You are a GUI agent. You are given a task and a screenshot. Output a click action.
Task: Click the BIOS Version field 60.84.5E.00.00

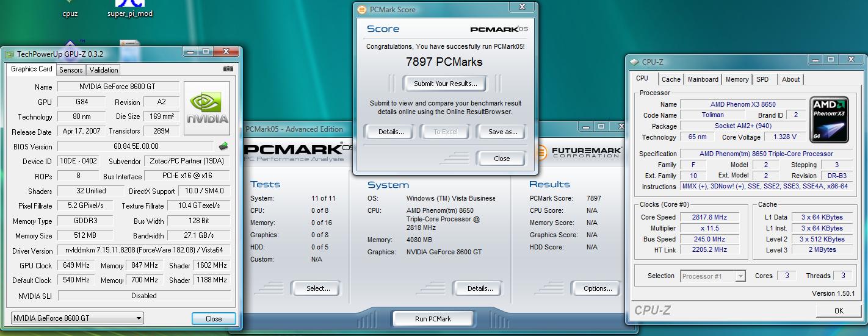(x=136, y=146)
